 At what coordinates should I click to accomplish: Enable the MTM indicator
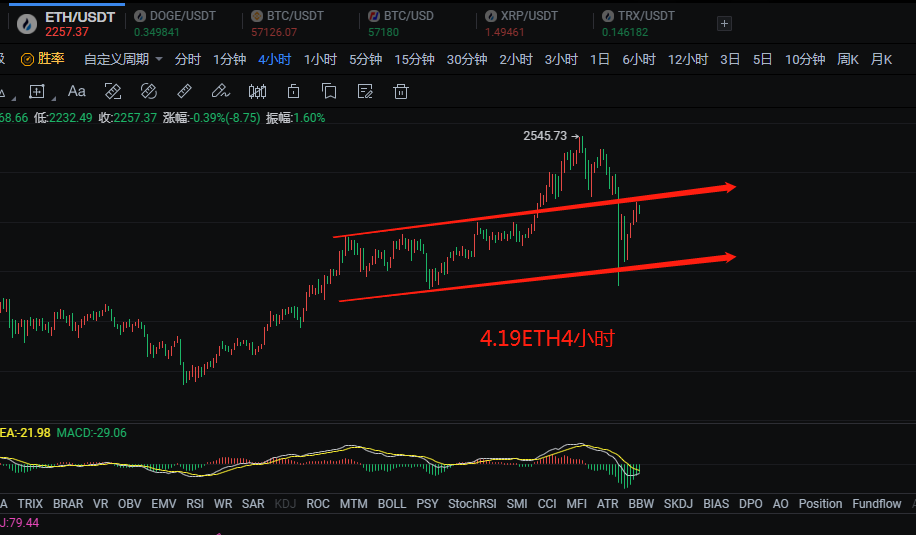tap(353, 503)
